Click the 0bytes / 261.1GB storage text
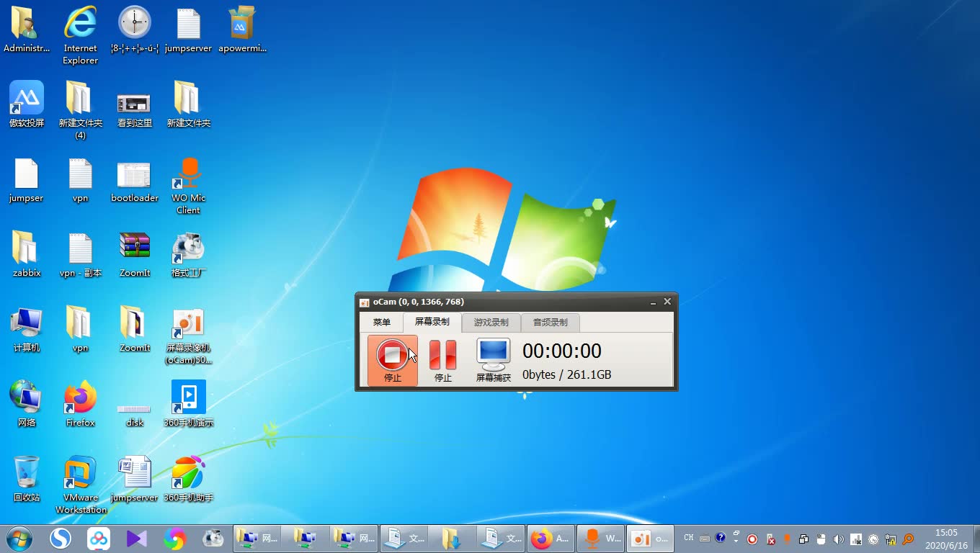980x553 pixels. (567, 374)
